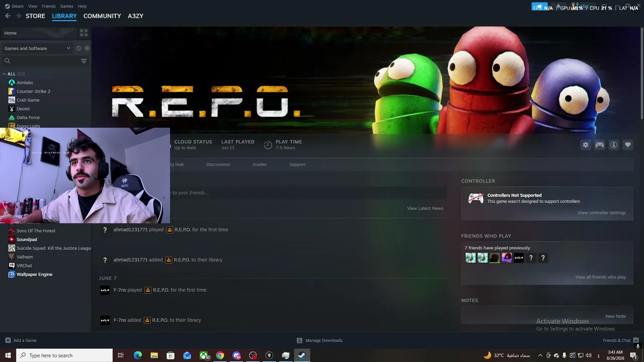Click the library search magnifier icon
The width and height of the screenshot is (644, 362).
pos(7,61)
